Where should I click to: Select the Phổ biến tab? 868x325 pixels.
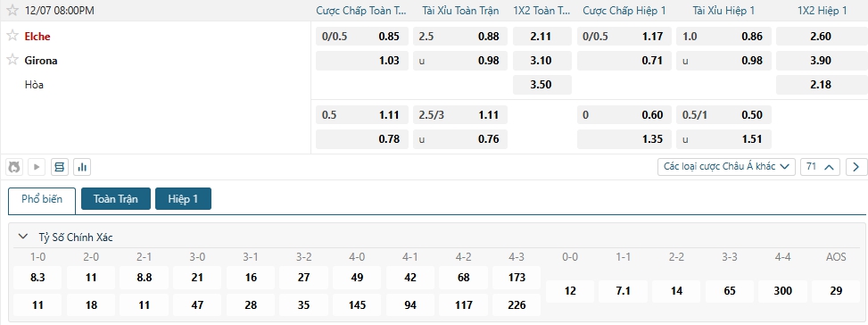[x=42, y=200]
